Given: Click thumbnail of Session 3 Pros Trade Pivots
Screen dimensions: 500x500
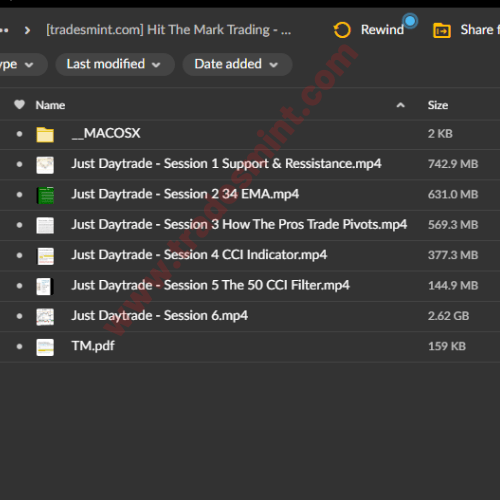Looking at the screenshot, I should point(45,226).
